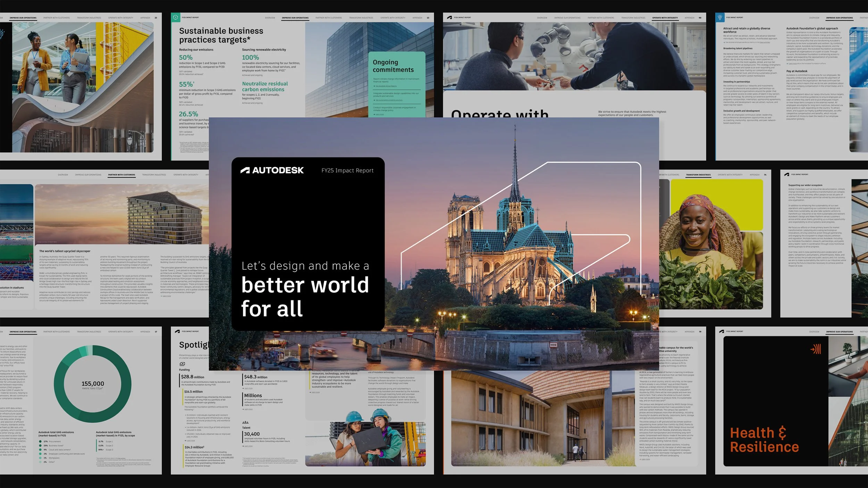
Task: Click the FY25 Impact Report title on the cover
Action: click(347, 170)
